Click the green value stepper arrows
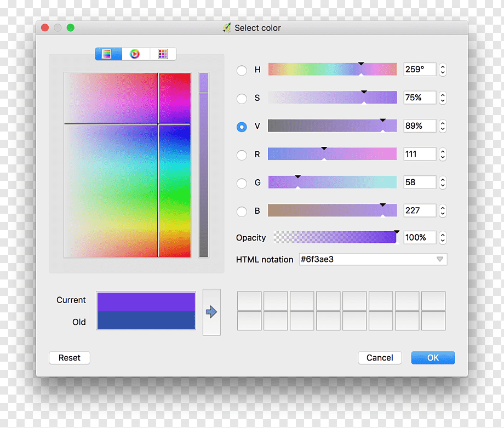Viewport: 504px width, 428px height. pos(443,182)
